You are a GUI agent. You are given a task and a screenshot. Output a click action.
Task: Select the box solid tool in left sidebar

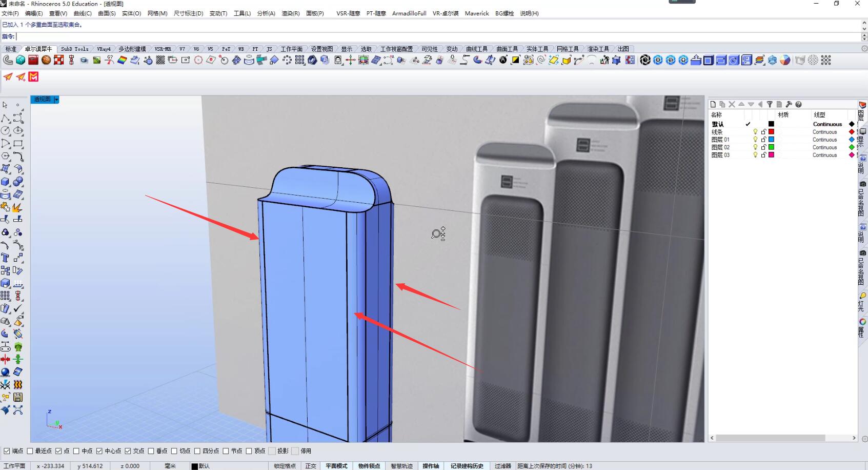(x=5, y=182)
